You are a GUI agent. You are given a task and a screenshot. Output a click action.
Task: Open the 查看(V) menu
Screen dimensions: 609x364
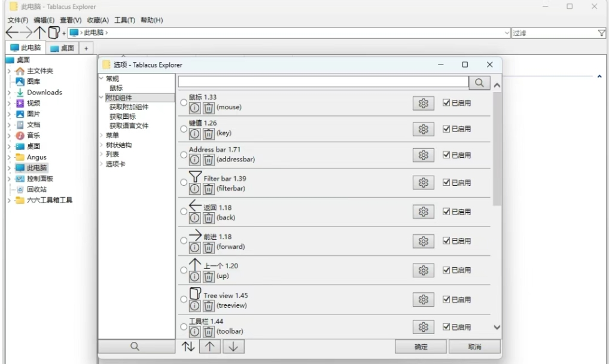[x=71, y=20]
